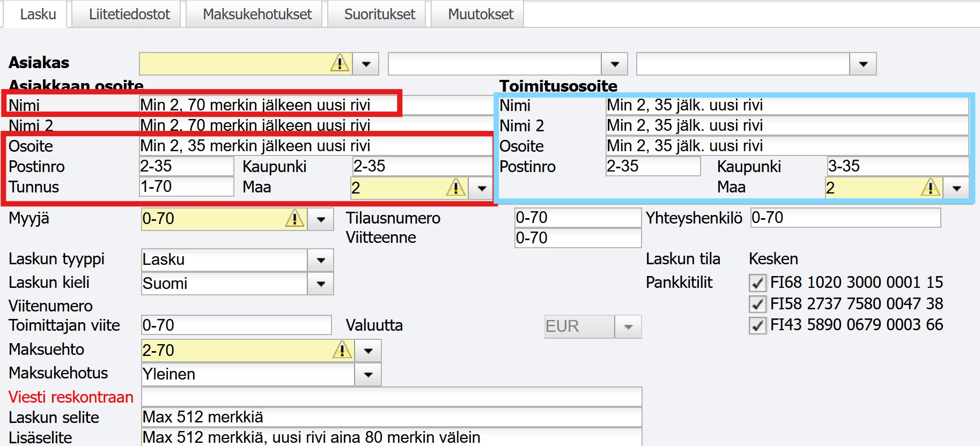
Task: Click the Viitenumero label
Action: tap(50, 306)
